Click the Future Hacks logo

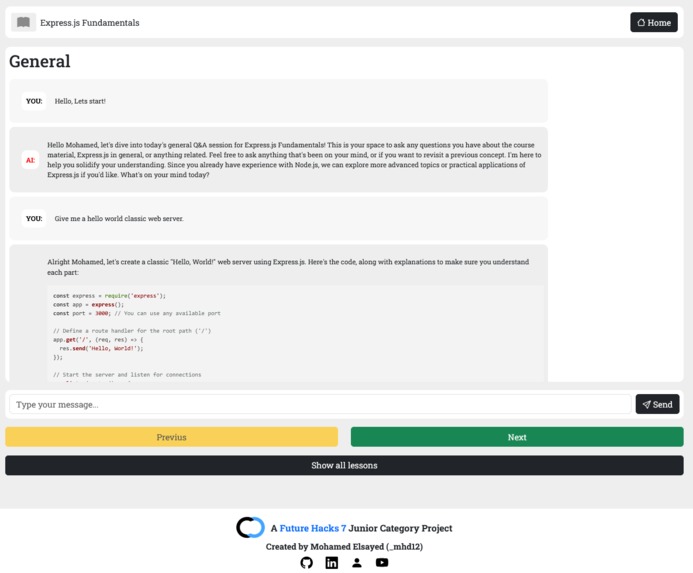click(250, 527)
